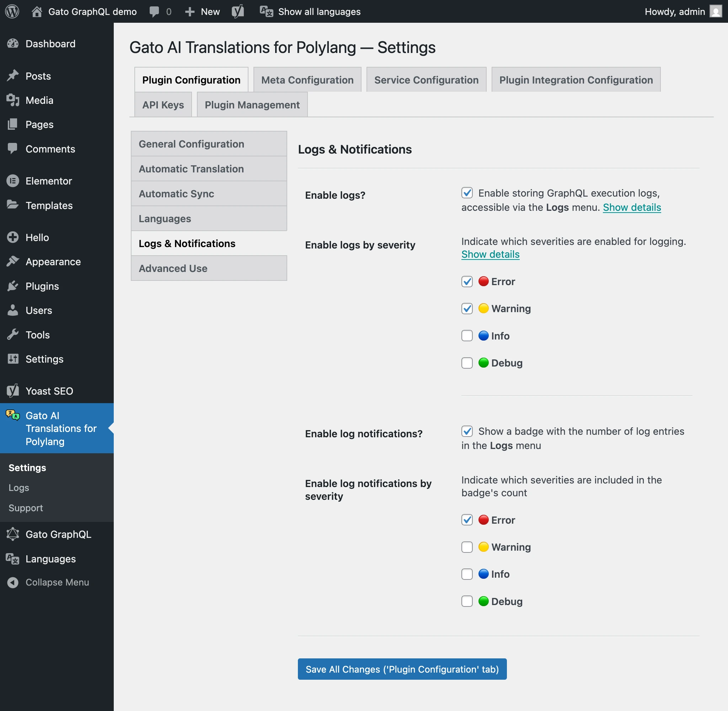Click the Show all languages translate icon

pyautogui.click(x=266, y=12)
